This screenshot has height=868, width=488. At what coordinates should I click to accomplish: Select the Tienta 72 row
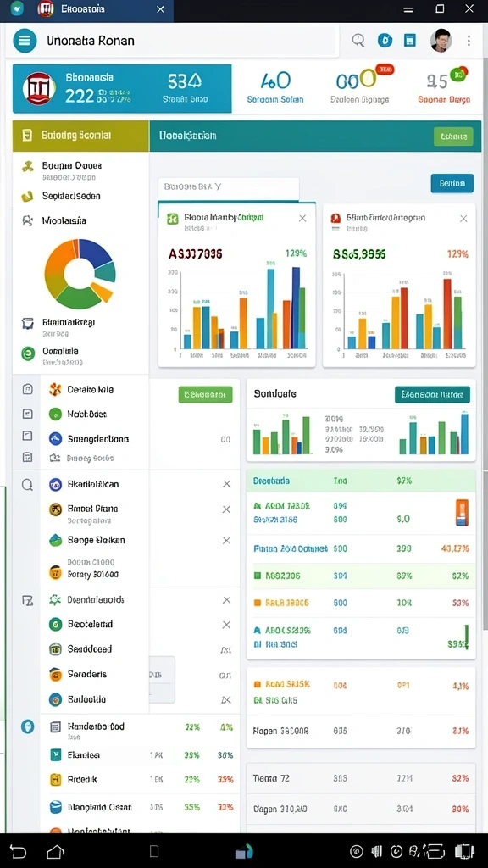[361, 778]
